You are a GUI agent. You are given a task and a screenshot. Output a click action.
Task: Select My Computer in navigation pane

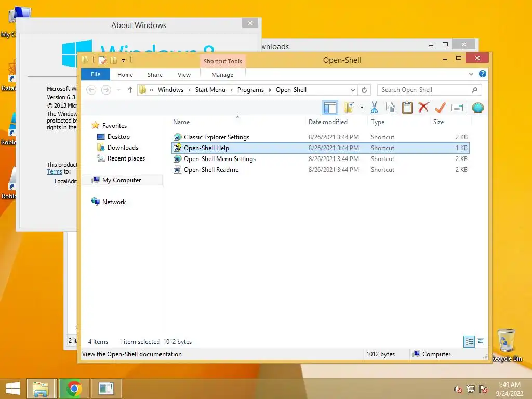tap(121, 180)
